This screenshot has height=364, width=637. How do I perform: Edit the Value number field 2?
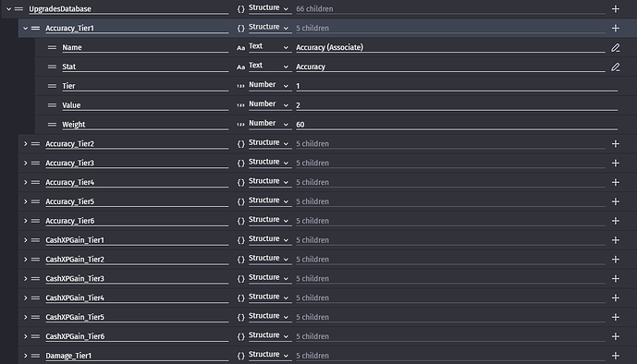pos(457,105)
